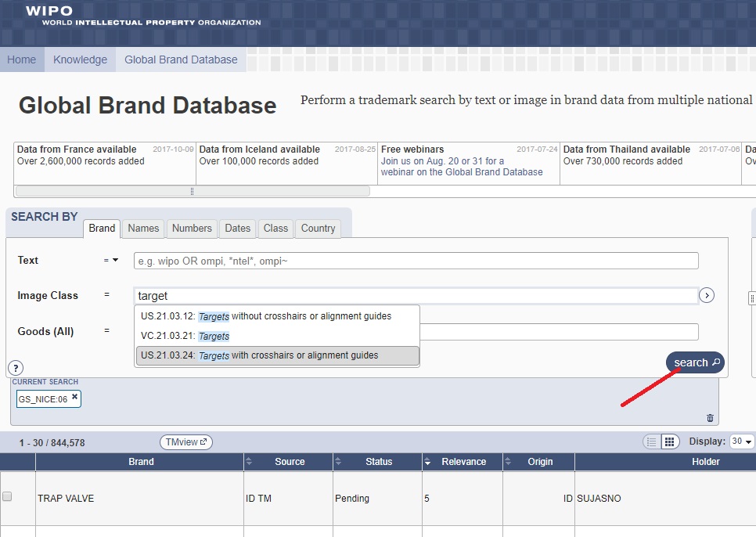This screenshot has height=537, width=756.
Task: Check the TRAP VALVE row checkbox
Action: (8, 496)
